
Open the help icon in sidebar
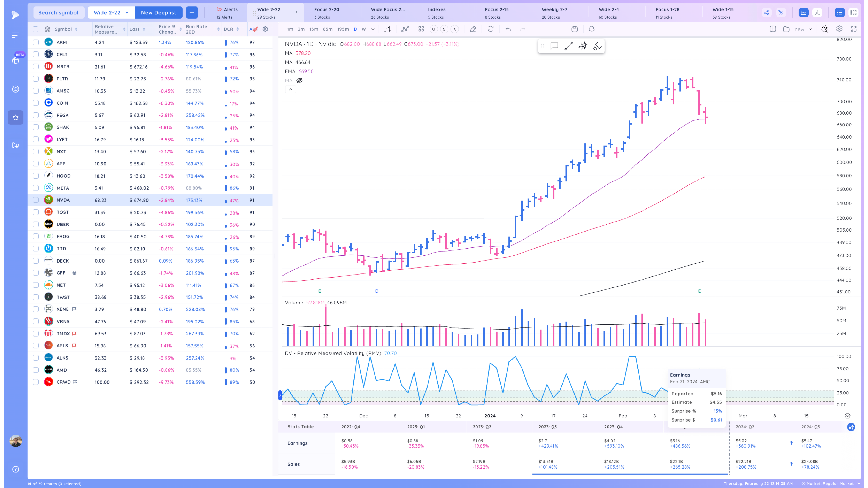(15, 469)
